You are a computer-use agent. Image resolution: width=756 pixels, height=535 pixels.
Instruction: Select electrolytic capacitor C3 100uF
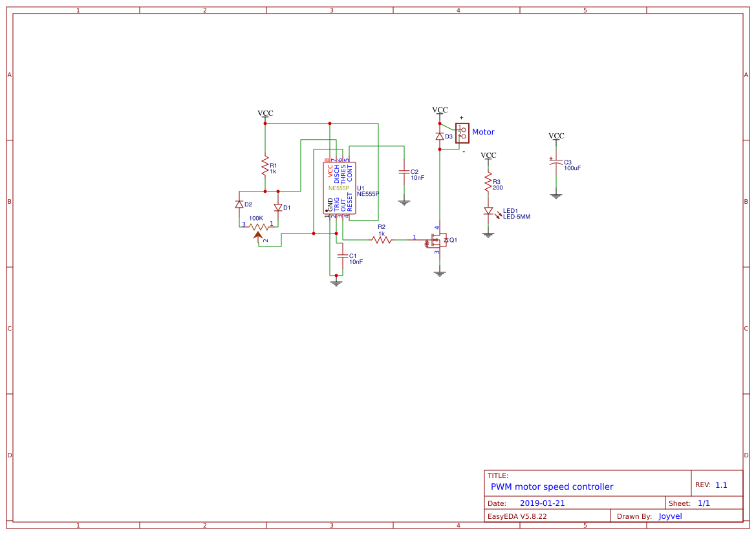click(556, 163)
